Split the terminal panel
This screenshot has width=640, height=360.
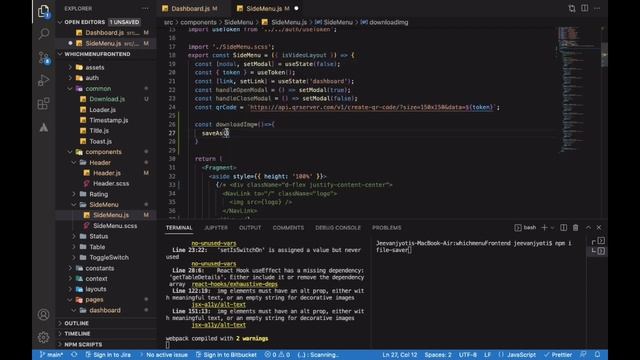[563, 227]
